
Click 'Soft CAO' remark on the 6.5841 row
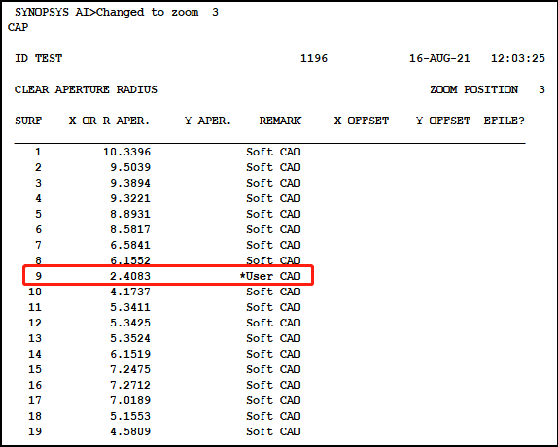273,245
